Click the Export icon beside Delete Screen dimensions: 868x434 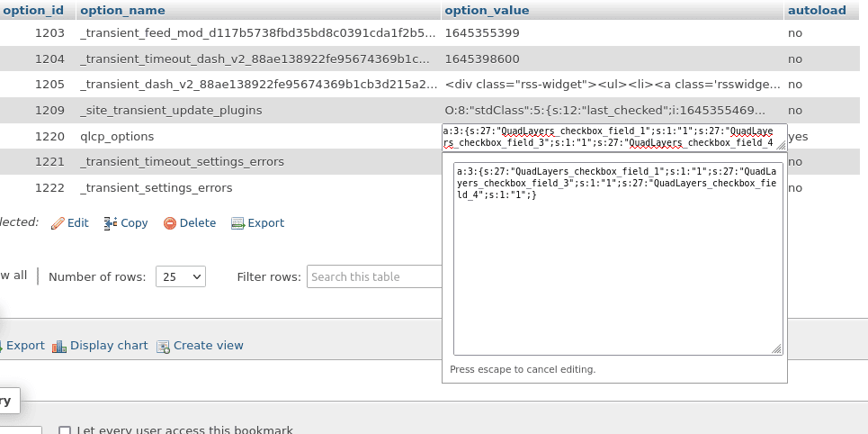pyautogui.click(x=237, y=223)
